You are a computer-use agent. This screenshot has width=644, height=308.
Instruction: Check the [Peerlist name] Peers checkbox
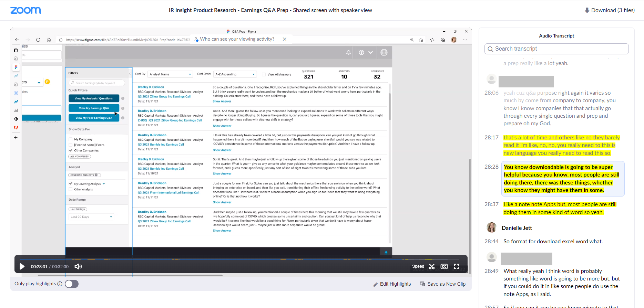click(x=71, y=145)
